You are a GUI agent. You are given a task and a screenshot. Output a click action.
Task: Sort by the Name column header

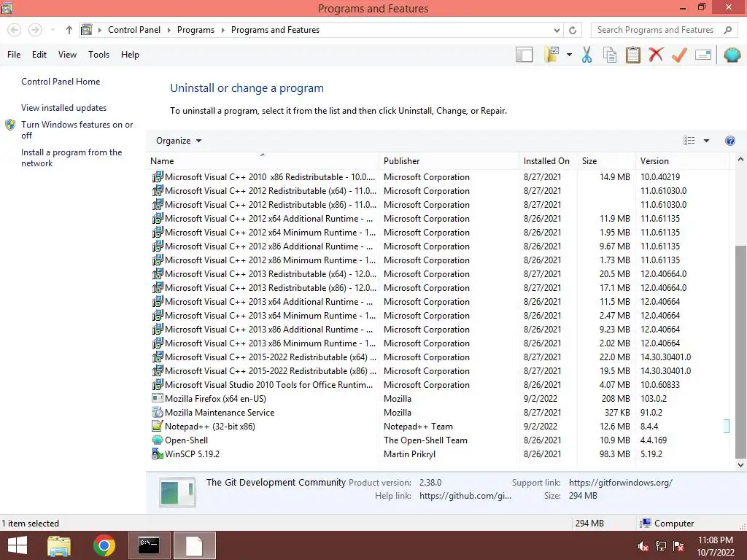pos(263,161)
